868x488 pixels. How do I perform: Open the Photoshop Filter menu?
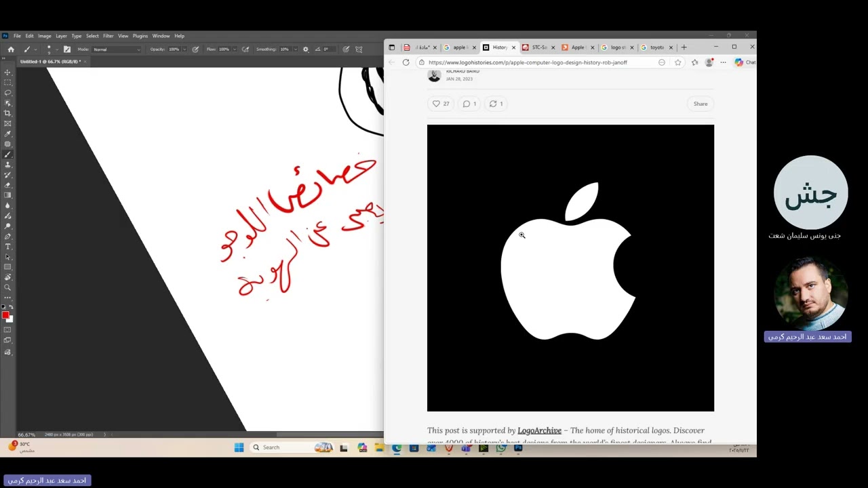click(108, 36)
